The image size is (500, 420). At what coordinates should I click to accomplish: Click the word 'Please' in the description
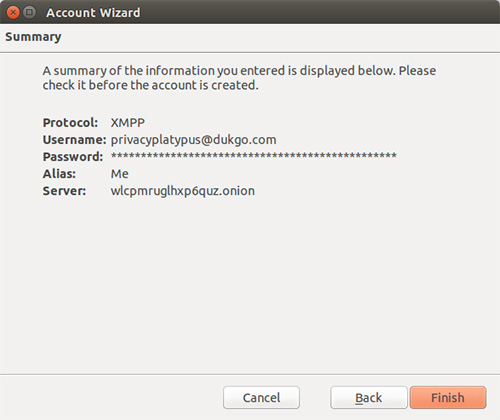tap(417, 71)
